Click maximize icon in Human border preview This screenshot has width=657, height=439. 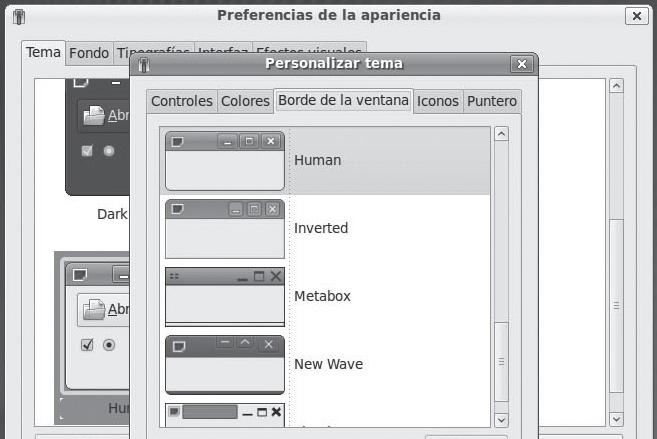(249, 142)
